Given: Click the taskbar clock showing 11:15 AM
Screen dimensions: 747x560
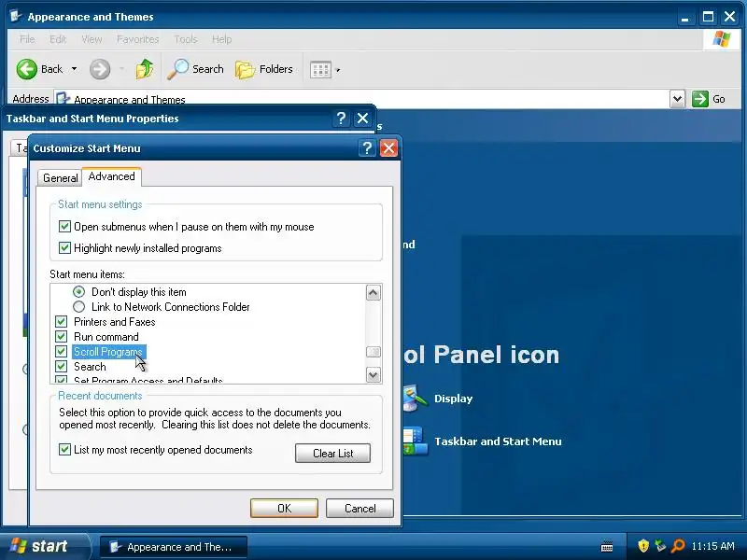Looking at the screenshot, I should point(712,546).
